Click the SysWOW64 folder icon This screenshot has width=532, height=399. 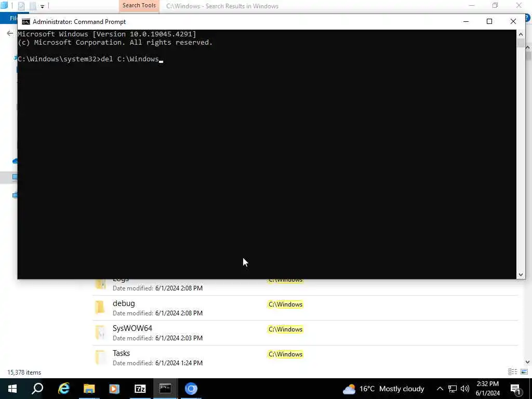[100, 332]
